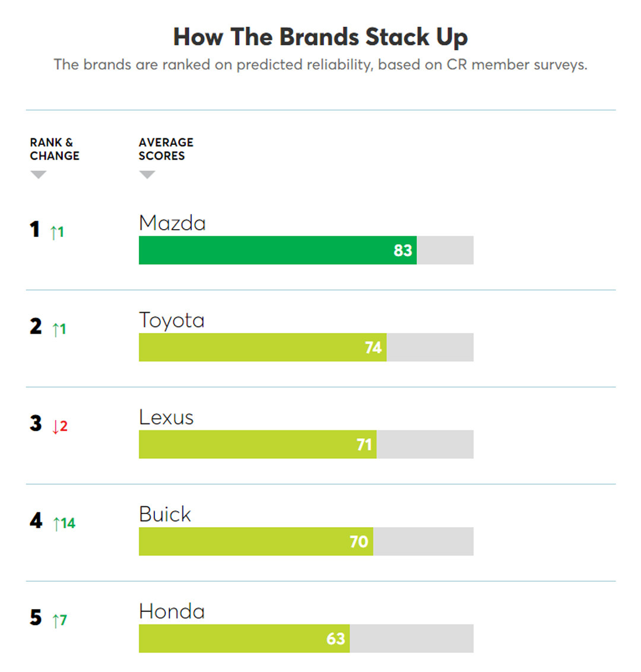Image resolution: width=641 pixels, height=672 pixels.
Task: Click Buick's up 14 rank change indicator
Action: click(x=64, y=523)
